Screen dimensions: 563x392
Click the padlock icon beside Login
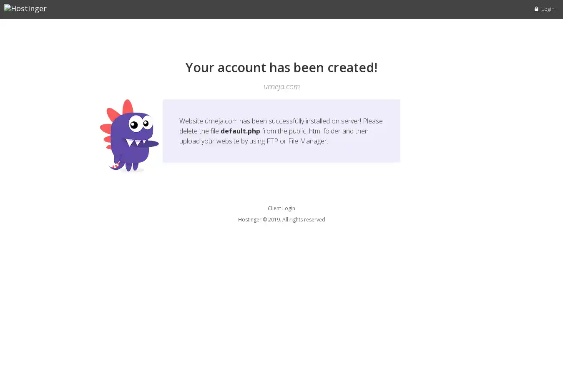coord(536,9)
